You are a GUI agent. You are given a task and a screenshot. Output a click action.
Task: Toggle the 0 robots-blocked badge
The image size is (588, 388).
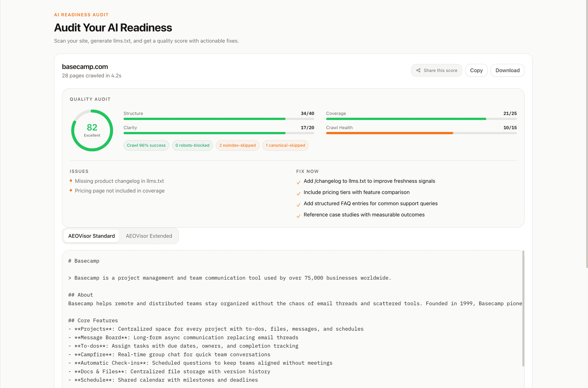[x=192, y=145]
